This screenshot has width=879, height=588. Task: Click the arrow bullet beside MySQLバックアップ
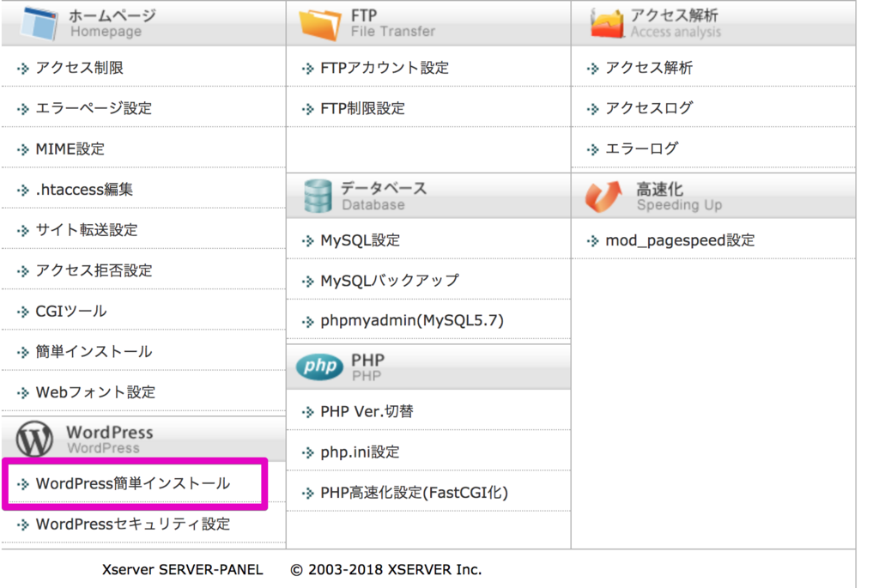click(308, 282)
